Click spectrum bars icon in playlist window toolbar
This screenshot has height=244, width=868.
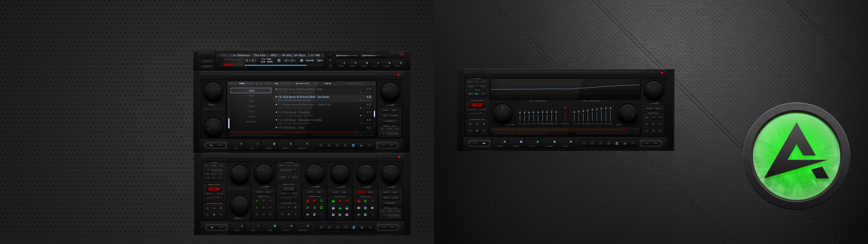coord(362,145)
